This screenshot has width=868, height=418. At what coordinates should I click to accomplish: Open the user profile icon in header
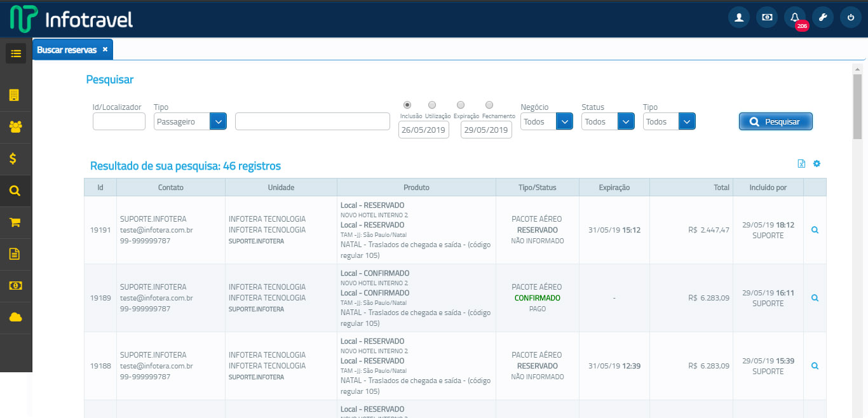click(x=738, y=18)
